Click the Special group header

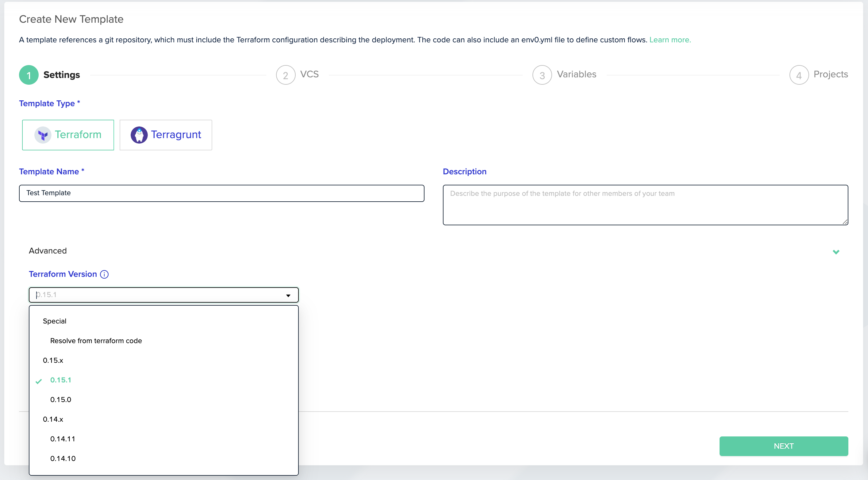pos(55,321)
